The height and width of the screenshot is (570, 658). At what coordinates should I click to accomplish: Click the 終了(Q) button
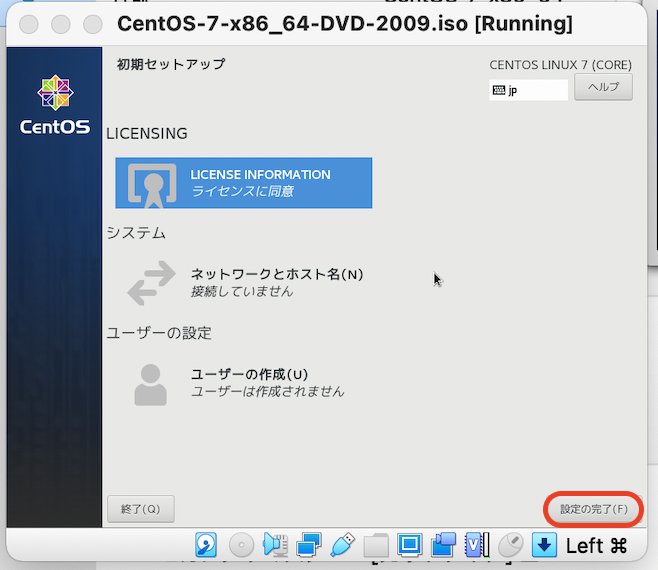click(x=141, y=509)
